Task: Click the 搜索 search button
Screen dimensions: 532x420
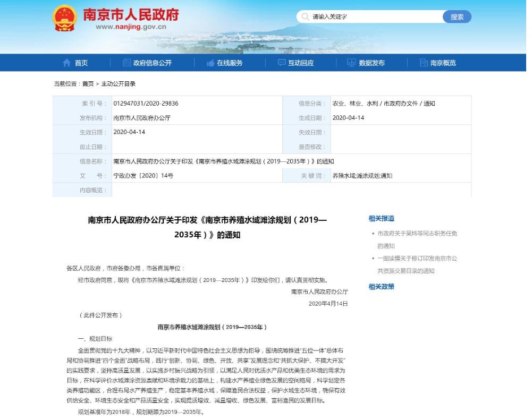Action: (457, 16)
